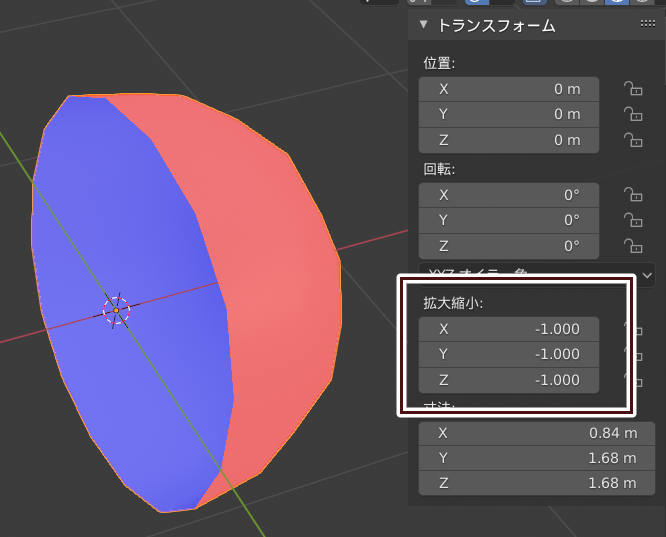The height and width of the screenshot is (537, 666).
Task: Click the 位置 X field showing 0 m
Action: click(x=508, y=89)
